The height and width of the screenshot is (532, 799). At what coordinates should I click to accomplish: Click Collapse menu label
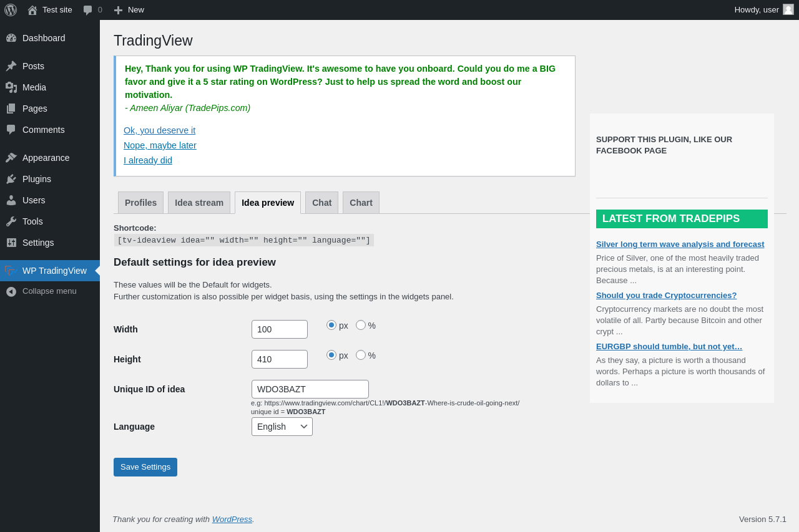[x=49, y=291]
